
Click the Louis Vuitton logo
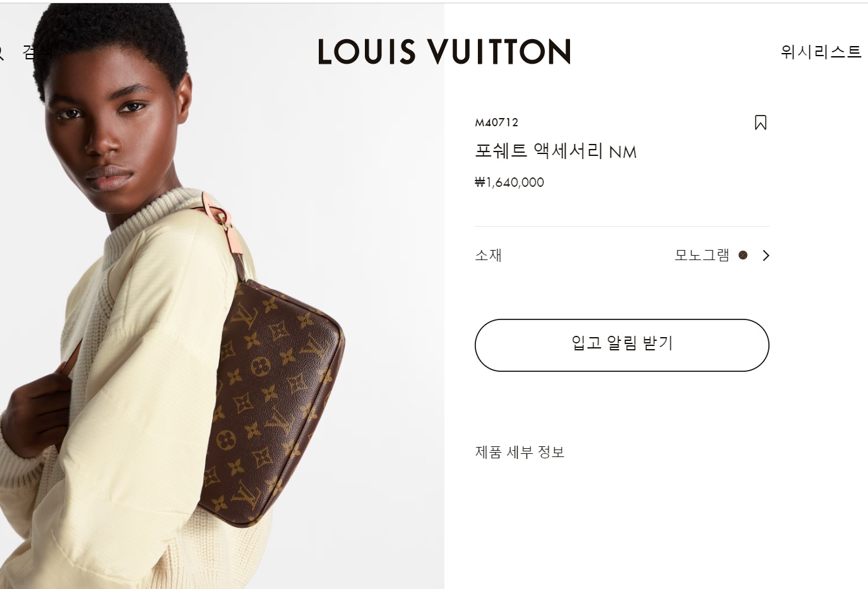click(x=444, y=52)
